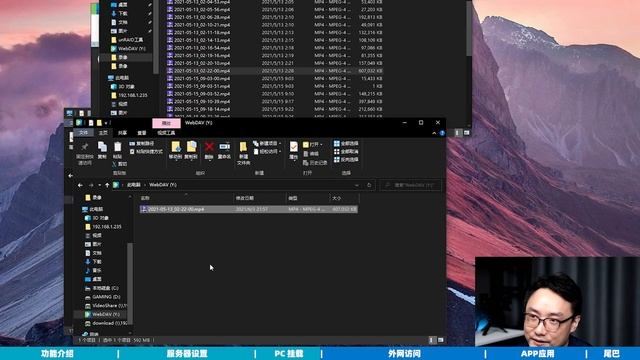Open the Easy access dropdown
640x360 pixels.
click(x=267, y=151)
